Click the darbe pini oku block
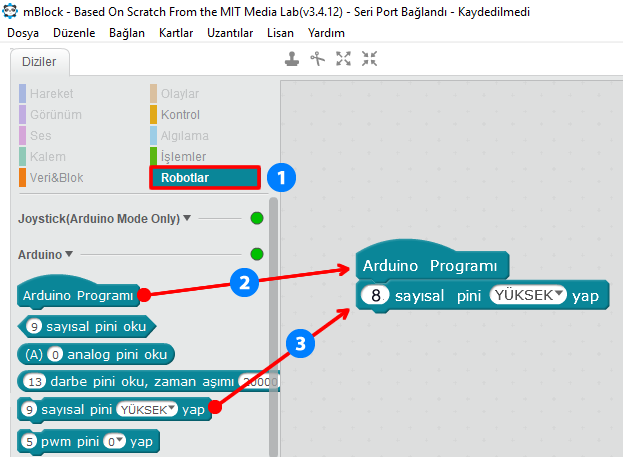Screen dimensions: 623x457 pos(148,381)
